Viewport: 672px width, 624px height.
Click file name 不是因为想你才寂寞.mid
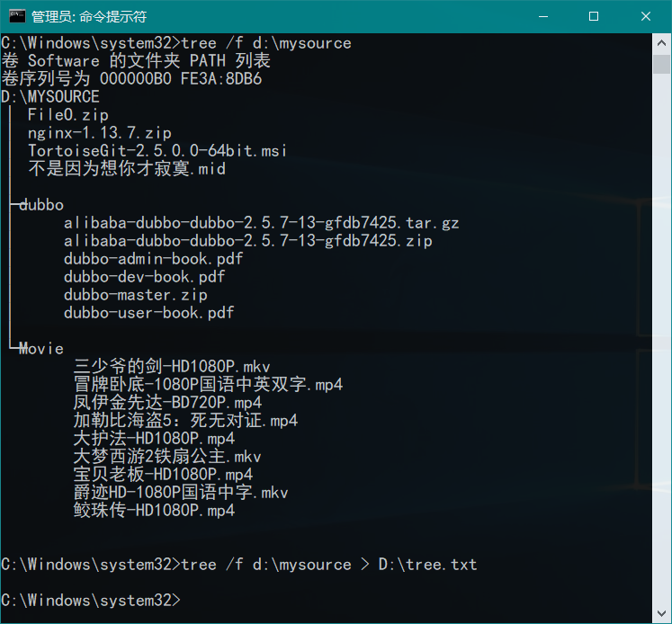[x=127, y=169]
